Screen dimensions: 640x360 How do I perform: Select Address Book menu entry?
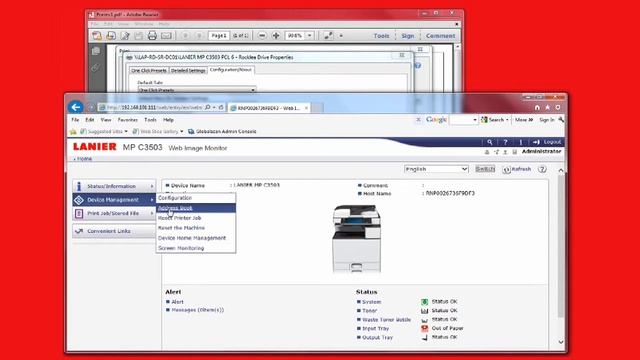(x=196, y=208)
